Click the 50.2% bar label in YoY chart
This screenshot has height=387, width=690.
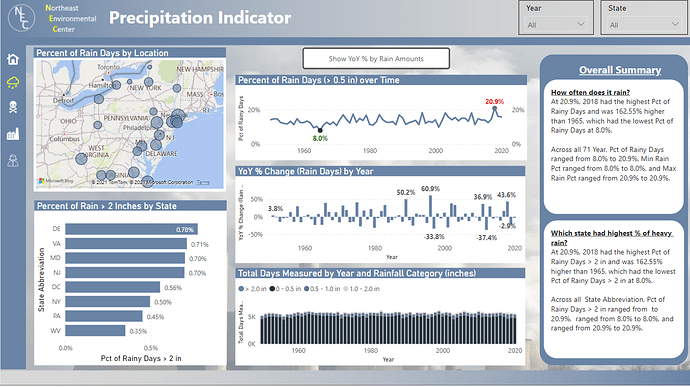click(x=406, y=192)
